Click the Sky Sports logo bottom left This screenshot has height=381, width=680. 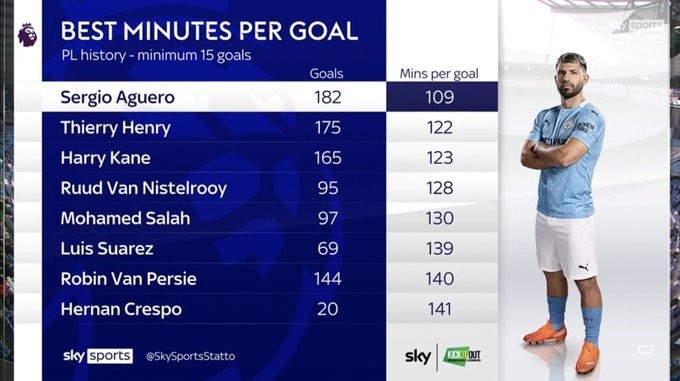pos(98,356)
